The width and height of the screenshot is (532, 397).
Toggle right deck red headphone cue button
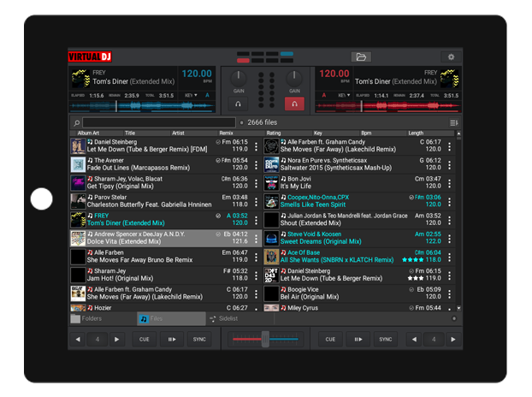click(294, 104)
